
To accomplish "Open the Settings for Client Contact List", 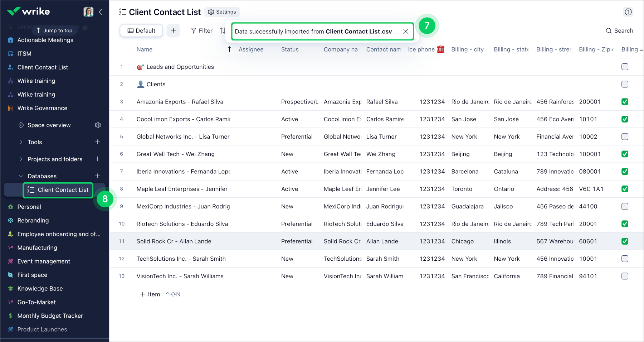I will (x=222, y=11).
